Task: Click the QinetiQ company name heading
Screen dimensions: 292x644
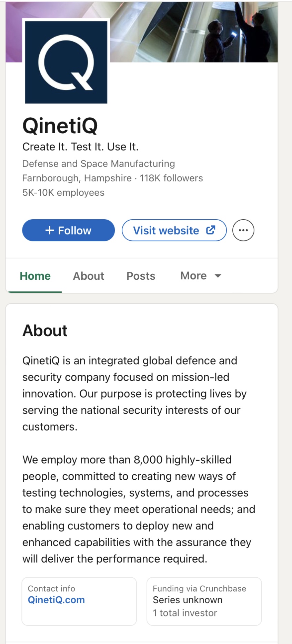Action: tap(60, 126)
